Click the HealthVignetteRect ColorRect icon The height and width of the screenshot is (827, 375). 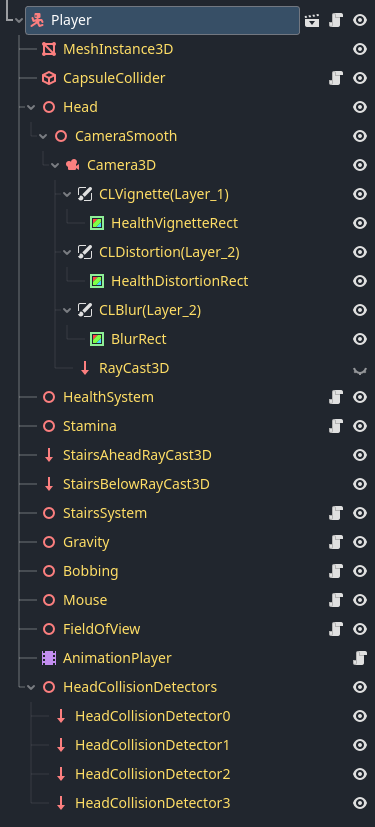pos(97,224)
